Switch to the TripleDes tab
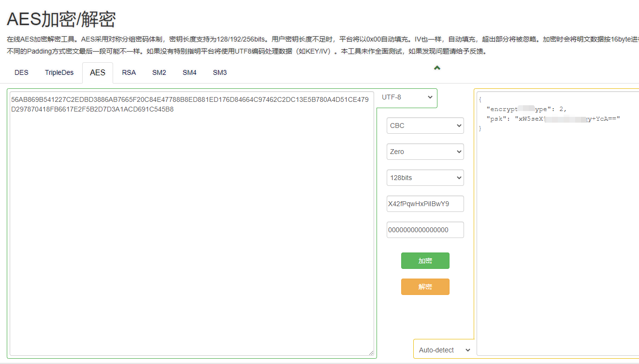 [59, 73]
